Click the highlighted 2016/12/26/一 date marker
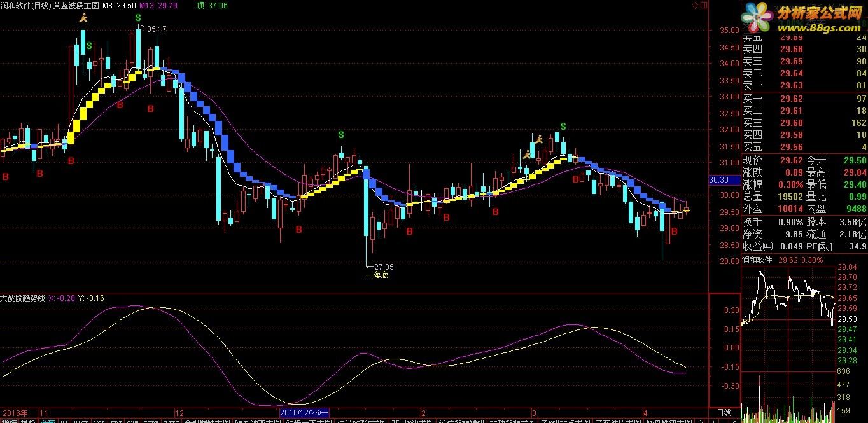The width and height of the screenshot is (868, 423). pyautogui.click(x=304, y=413)
